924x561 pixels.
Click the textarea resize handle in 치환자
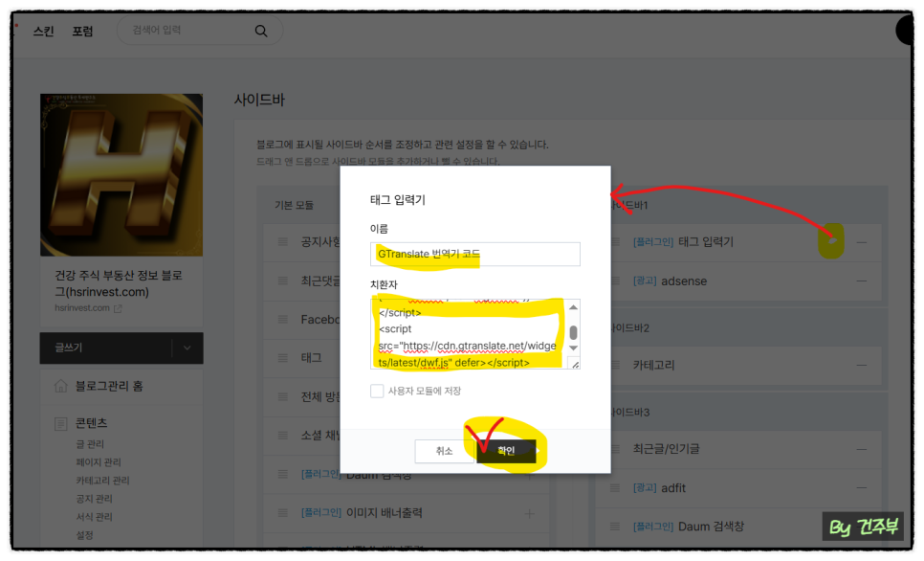click(575, 364)
